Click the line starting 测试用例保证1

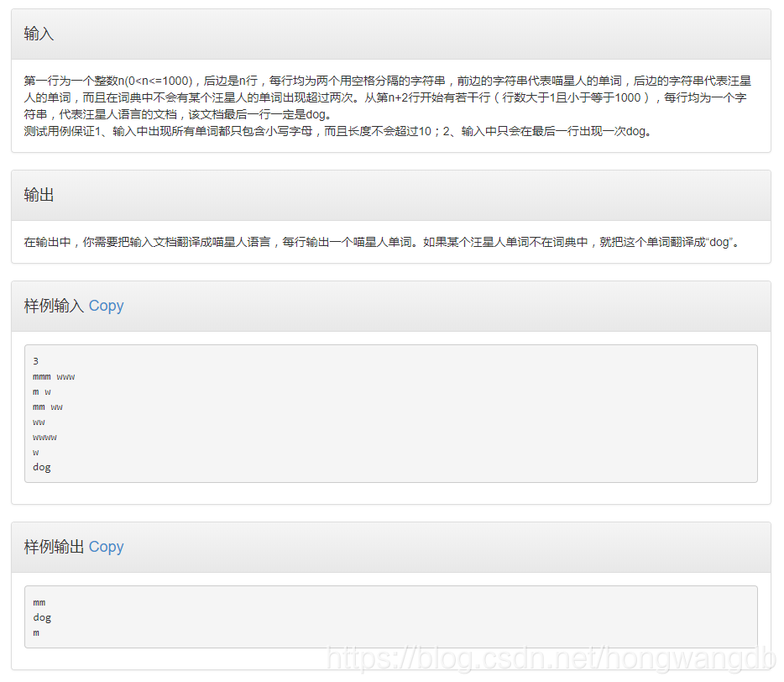tap(337, 131)
